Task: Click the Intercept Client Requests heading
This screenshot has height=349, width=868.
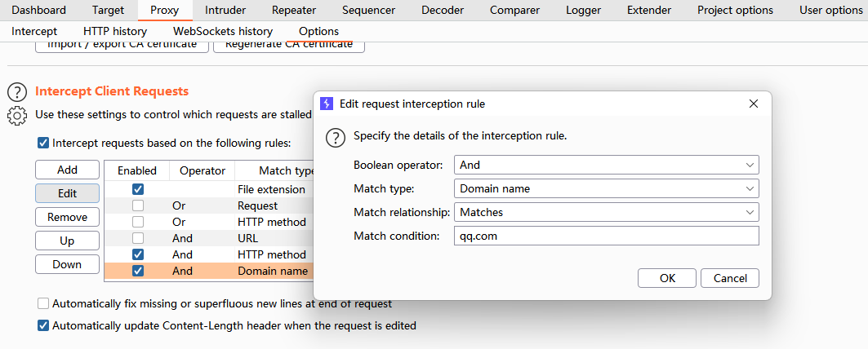Action: [x=112, y=91]
